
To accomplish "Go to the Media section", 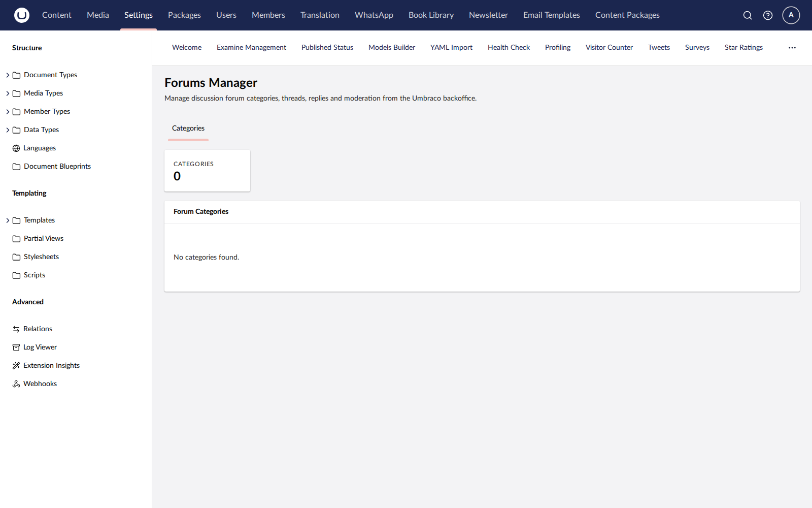I will [x=98, y=15].
